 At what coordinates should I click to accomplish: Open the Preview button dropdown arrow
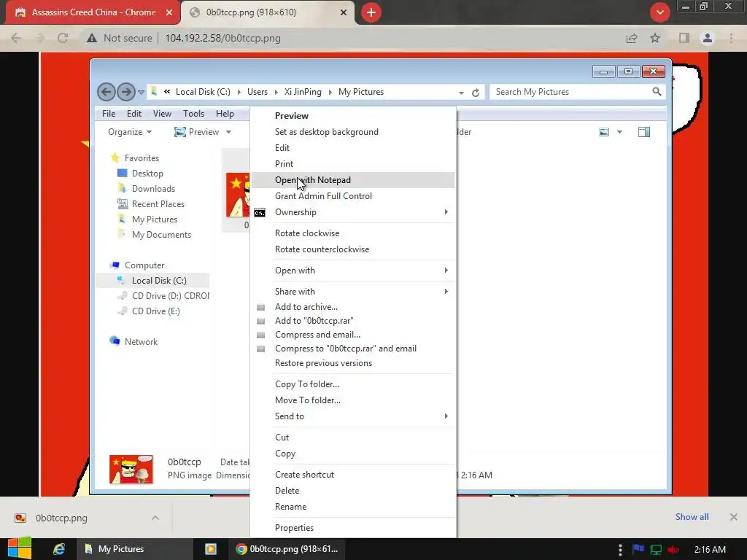(228, 132)
